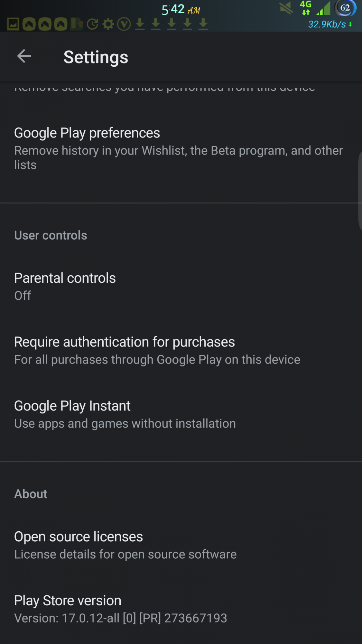This screenshot has height=644, width=362.
Task: Tap the muted sound status icon
Action: point(286,8)
